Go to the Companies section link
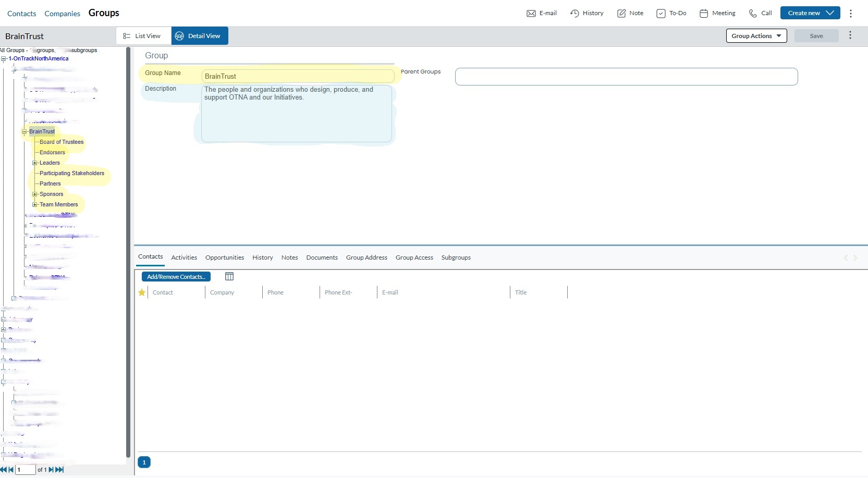The height and width of the screenshot is (478, 868). [62, 14]
